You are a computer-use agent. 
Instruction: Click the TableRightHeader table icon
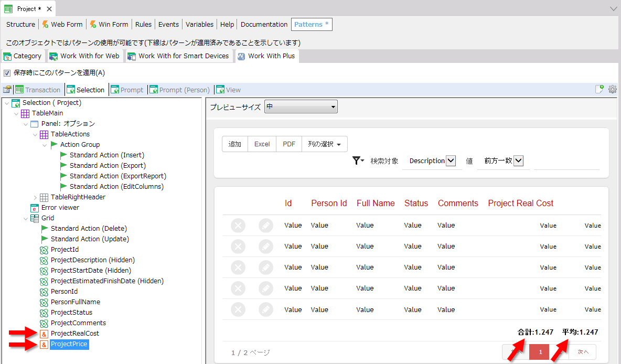[44, 197]
